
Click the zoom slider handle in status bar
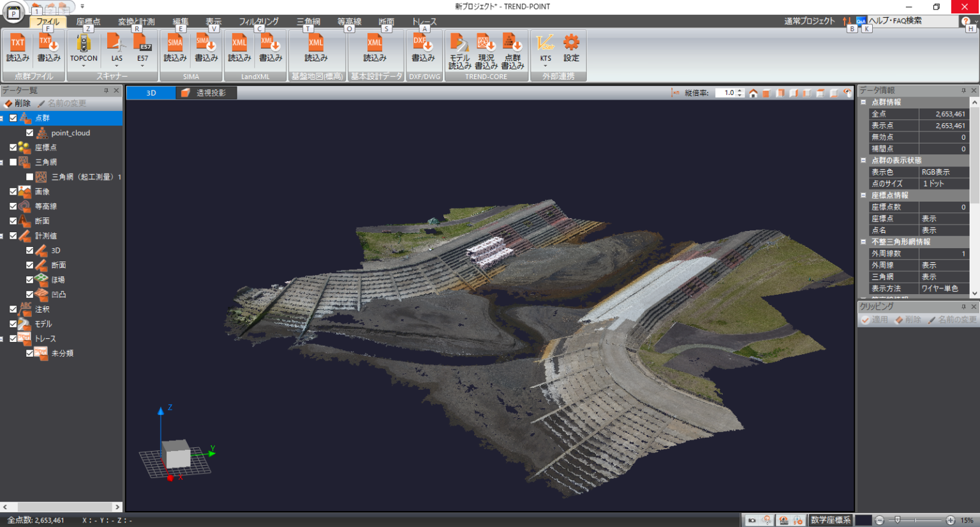(897, 520)
